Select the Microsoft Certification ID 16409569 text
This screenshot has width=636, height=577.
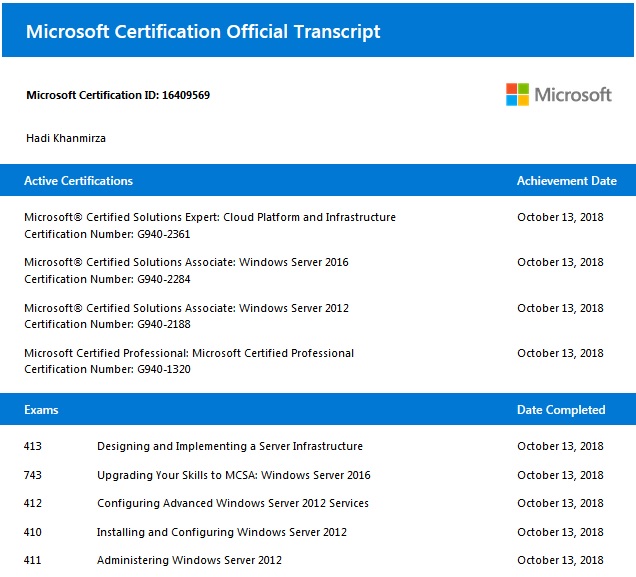117,96
